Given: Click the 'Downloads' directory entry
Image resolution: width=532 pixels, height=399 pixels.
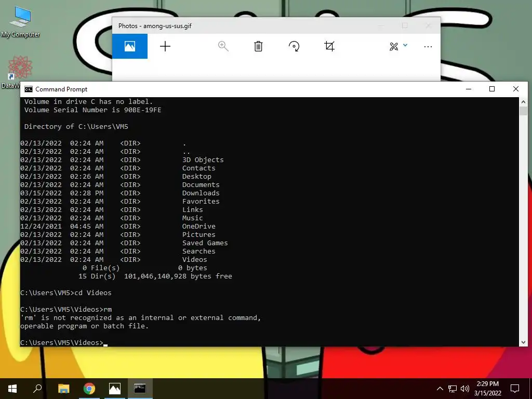Looking at the screenshot, I should coord(201,193).
